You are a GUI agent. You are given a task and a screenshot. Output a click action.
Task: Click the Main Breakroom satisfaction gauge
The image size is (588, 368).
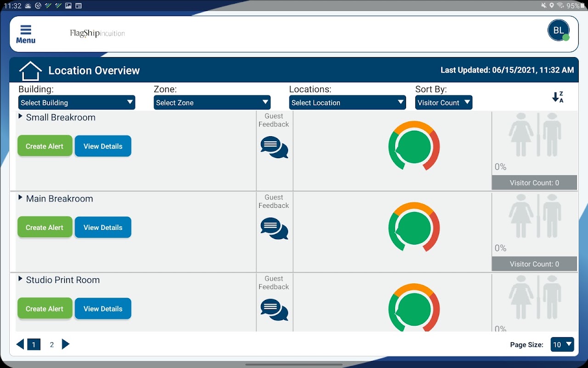pyautogui.click(x=414, y=227)
